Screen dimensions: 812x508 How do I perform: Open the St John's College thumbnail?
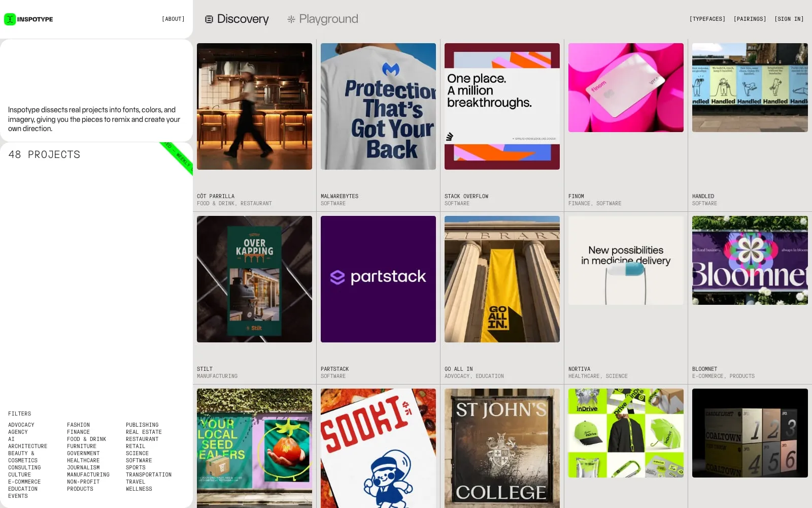pyautogui.click(x=502, y=448)
